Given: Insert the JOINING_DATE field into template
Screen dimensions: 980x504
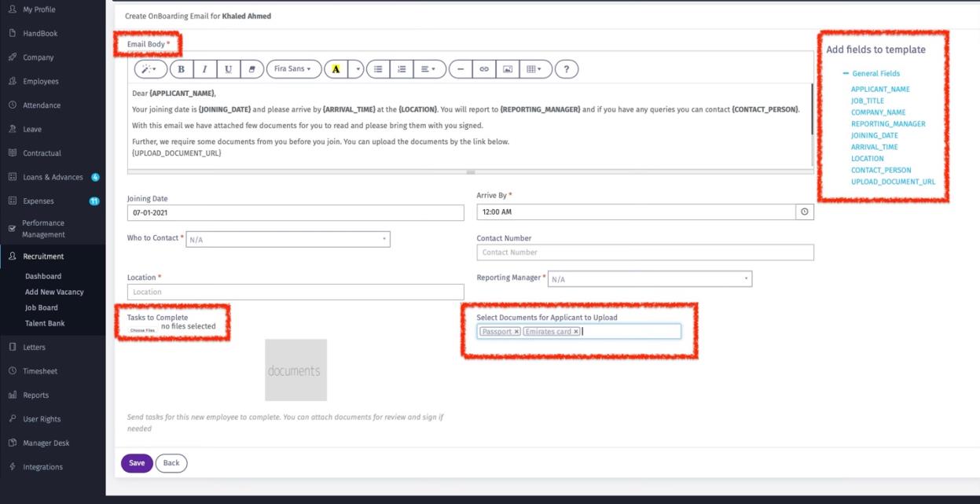Looking at the screenshot, I should click(874, 135).
